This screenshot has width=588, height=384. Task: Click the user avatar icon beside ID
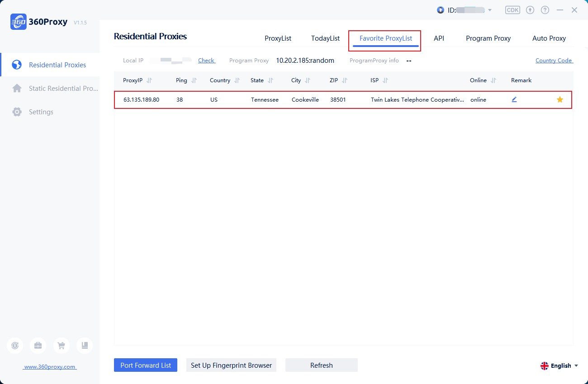pyautogui.click(x=441, y=10)
